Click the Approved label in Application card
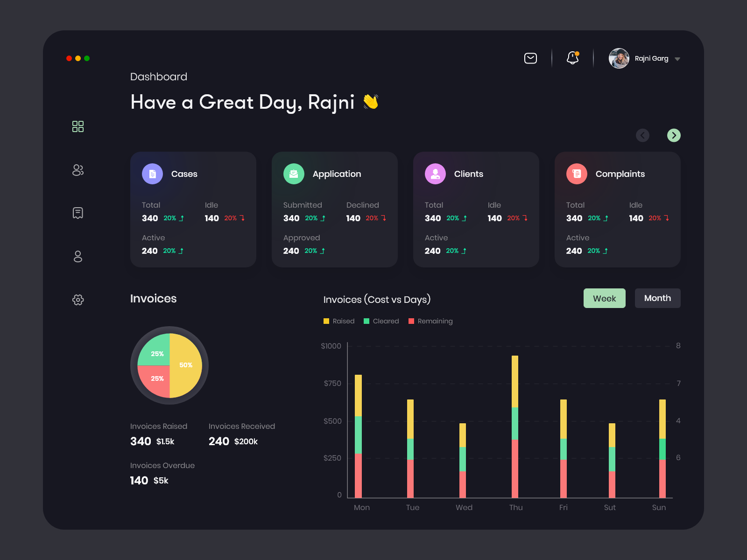Screen dimensions: 747x560 click(302, 238)
